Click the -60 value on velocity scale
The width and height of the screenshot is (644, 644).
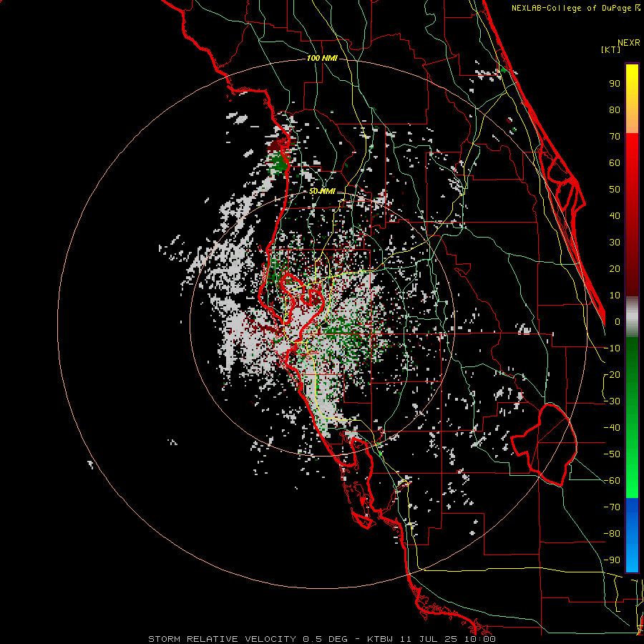coord(612,481)
